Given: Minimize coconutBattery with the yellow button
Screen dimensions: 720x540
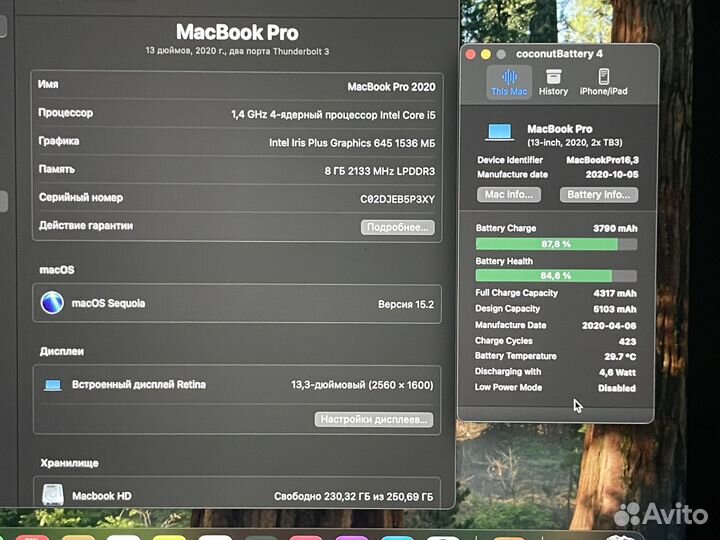Looking at the screenshot, I should [486, 54].
